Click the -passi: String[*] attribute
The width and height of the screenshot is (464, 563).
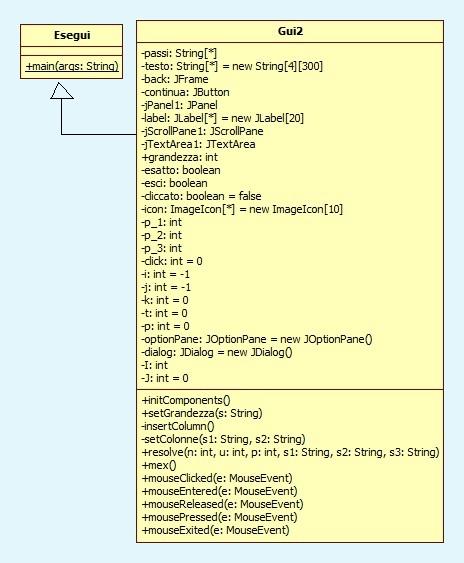point(179,53)
